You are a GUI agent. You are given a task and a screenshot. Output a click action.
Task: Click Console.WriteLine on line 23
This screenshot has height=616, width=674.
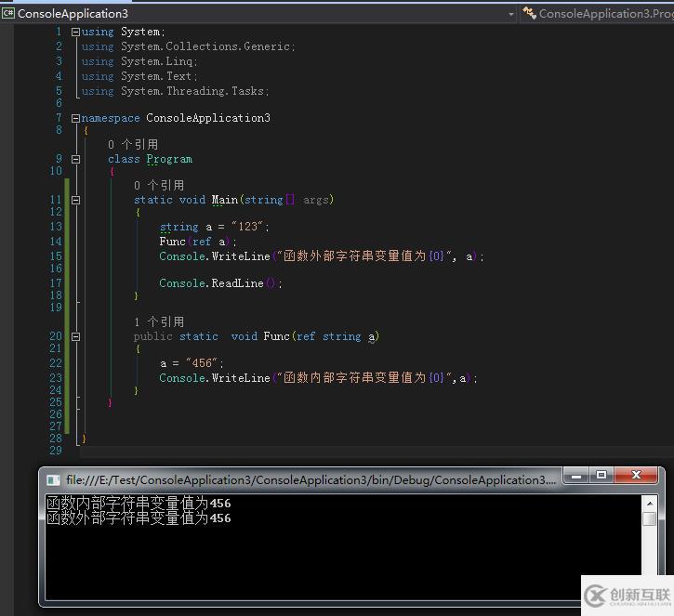[x=215, y=378]
